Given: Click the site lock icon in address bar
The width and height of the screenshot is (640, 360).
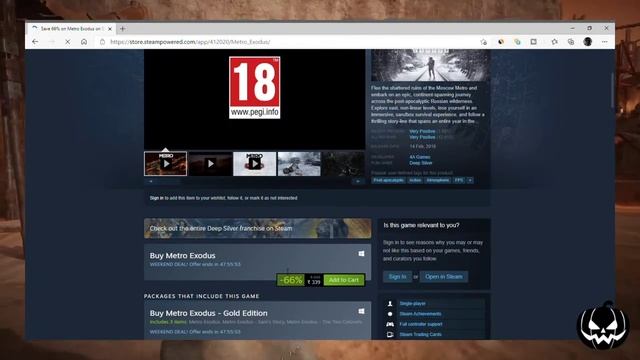Looking at the screenshot, I should (x=102, y=42).
